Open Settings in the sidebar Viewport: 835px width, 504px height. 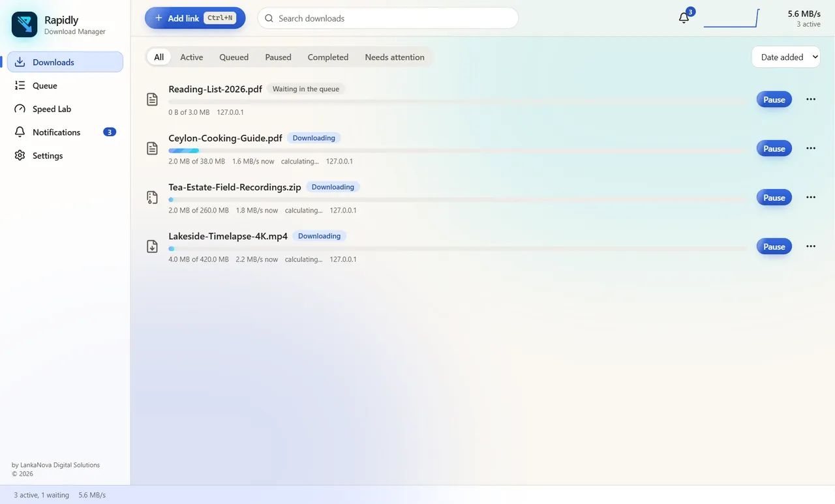(x=65, y=156)
